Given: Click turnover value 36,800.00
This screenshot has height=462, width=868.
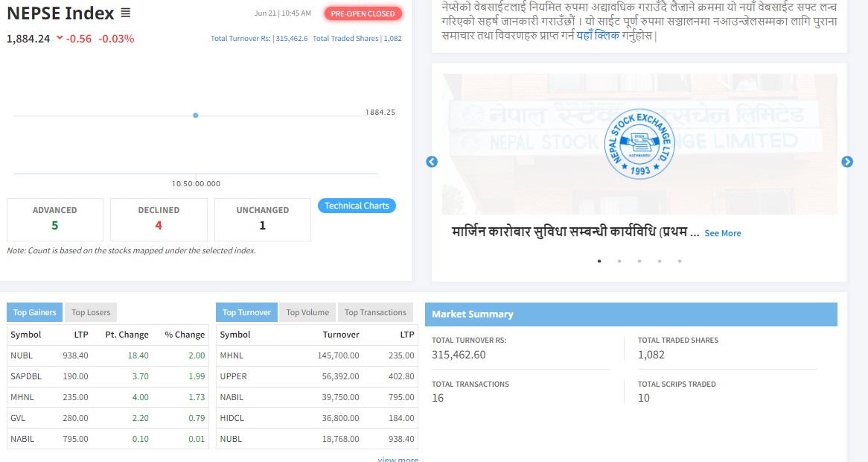Looking at the screenshot, I should click(340, 418).
